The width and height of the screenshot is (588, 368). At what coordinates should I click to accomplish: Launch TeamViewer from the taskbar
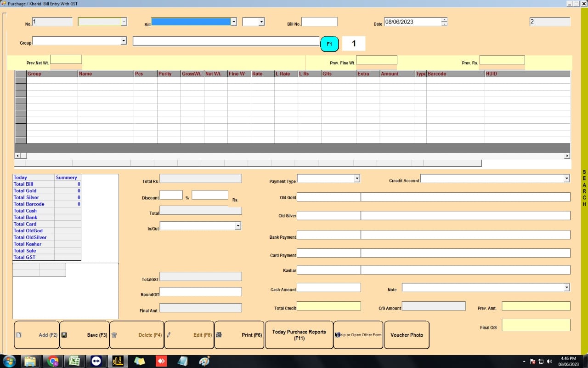[x=96, y=361]
